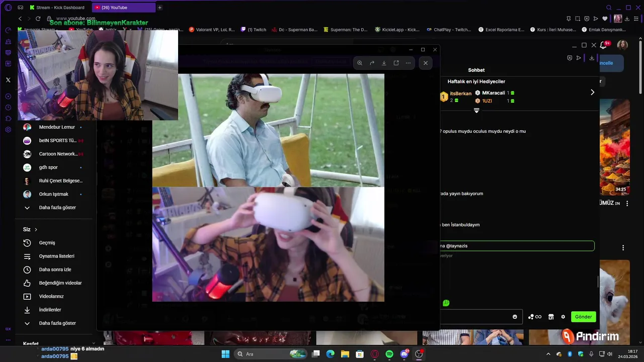Expand weekly top gifters arrow
644x362 pixels.
click(592, 93)
